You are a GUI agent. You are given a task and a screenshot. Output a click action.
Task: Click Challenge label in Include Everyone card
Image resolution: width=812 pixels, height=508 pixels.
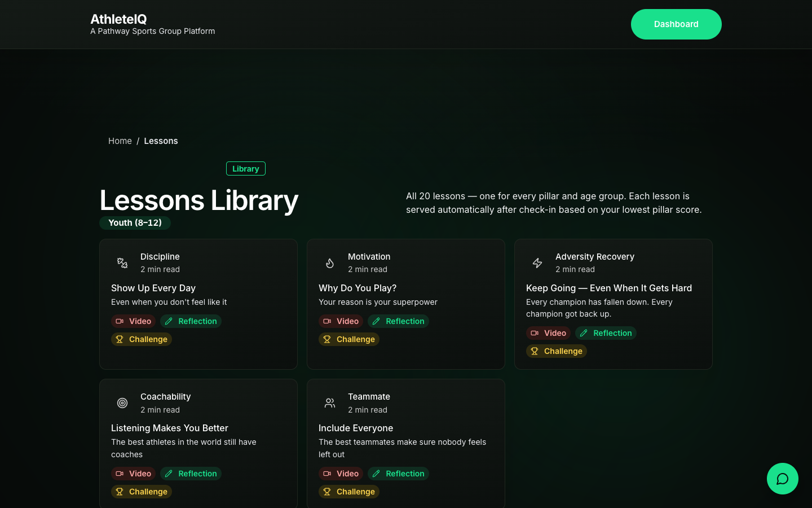click(356, 492)
